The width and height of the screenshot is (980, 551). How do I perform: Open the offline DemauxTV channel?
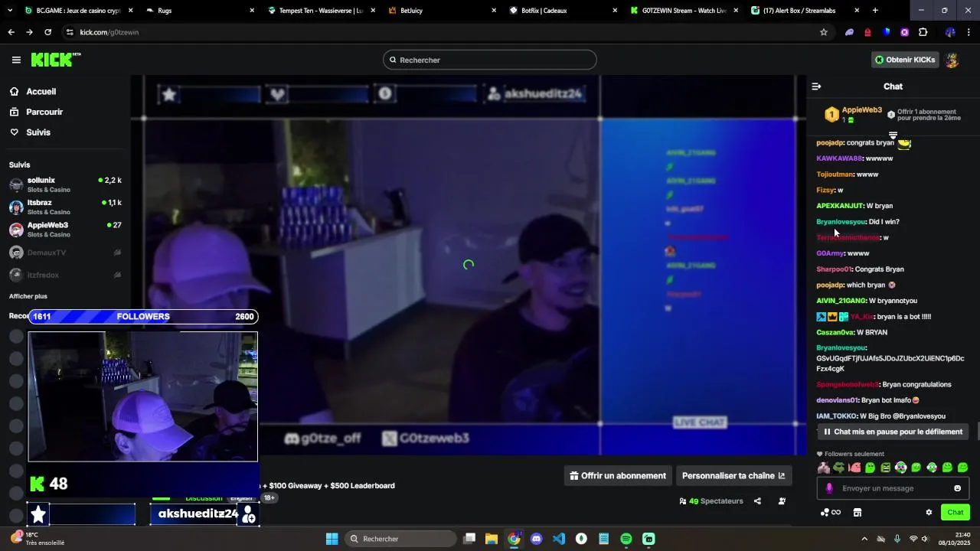tap(65, 253)
